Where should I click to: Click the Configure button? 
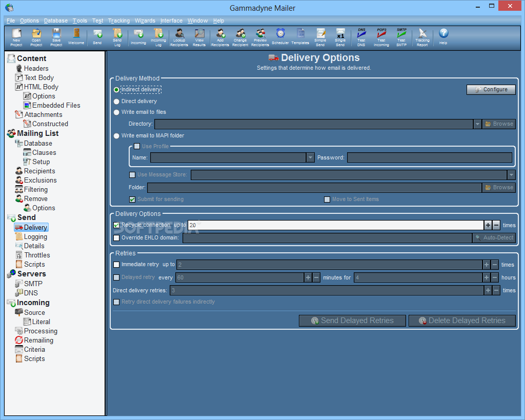click(491, 89)
